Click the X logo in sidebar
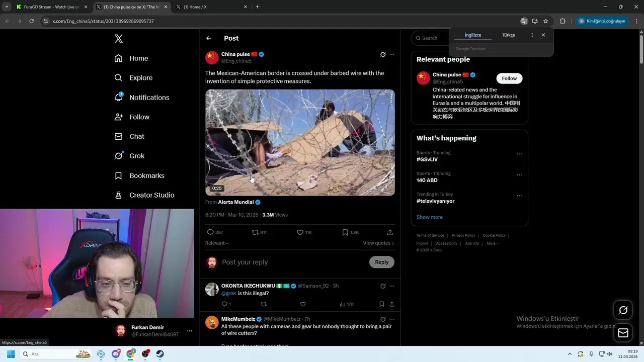Screen dimensions: 644x362 tap(119, 39)
